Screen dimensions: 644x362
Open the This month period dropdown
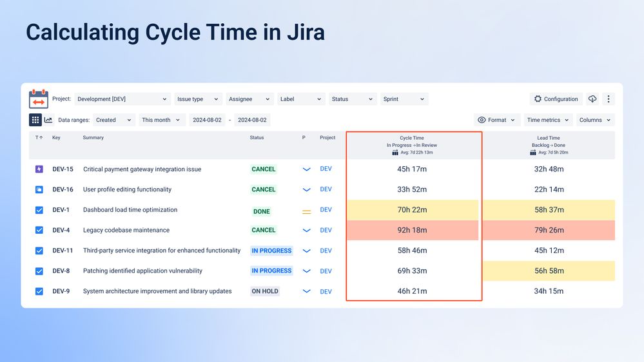click(161, 120)
